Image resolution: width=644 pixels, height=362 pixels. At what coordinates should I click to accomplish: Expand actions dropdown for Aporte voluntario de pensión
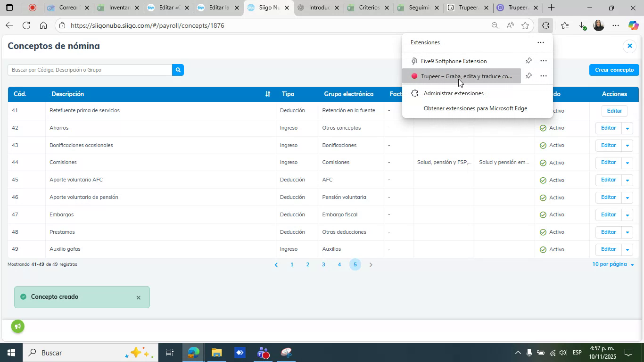click(627, 197)
